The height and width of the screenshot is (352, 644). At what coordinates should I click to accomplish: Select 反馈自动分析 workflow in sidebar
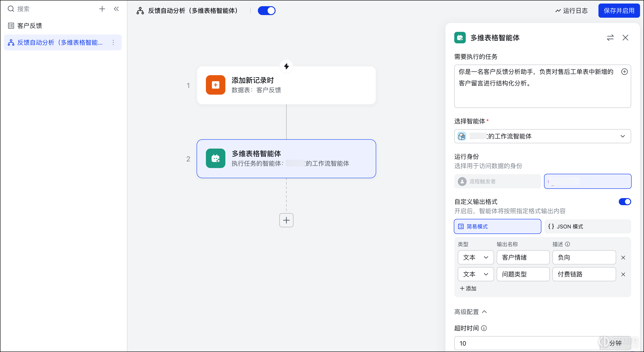63,42
